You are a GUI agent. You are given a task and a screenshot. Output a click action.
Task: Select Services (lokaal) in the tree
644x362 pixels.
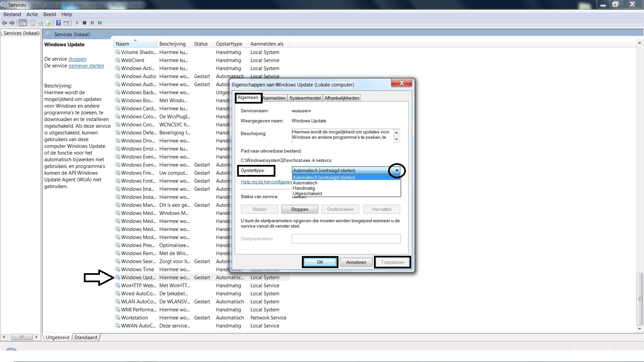point(21,33)
